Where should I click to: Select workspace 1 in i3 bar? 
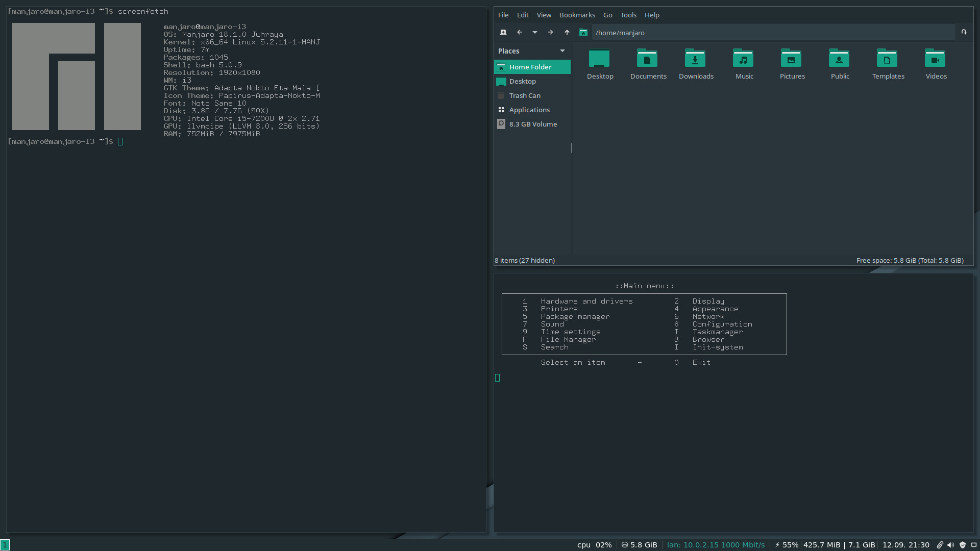(5, 545)
